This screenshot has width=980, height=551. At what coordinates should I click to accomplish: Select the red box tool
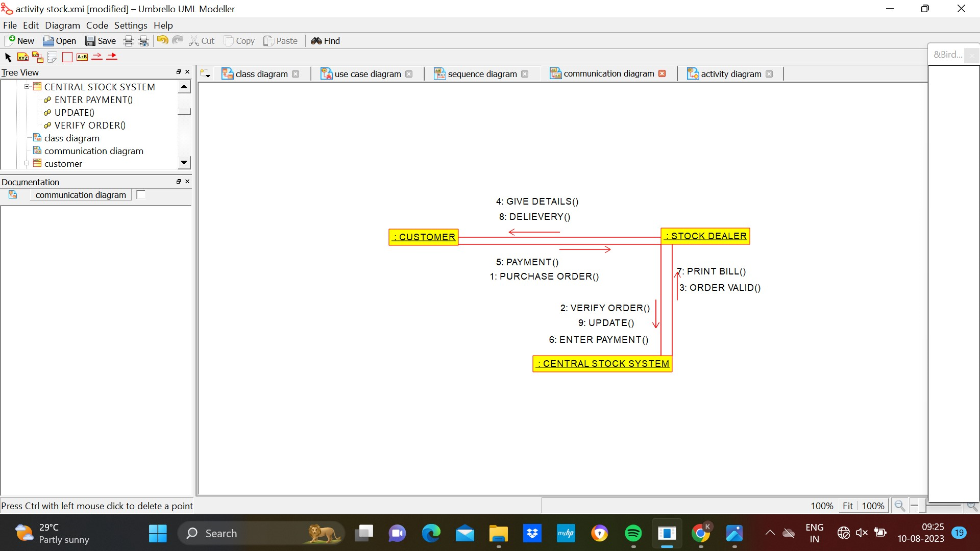pos(67,57)
